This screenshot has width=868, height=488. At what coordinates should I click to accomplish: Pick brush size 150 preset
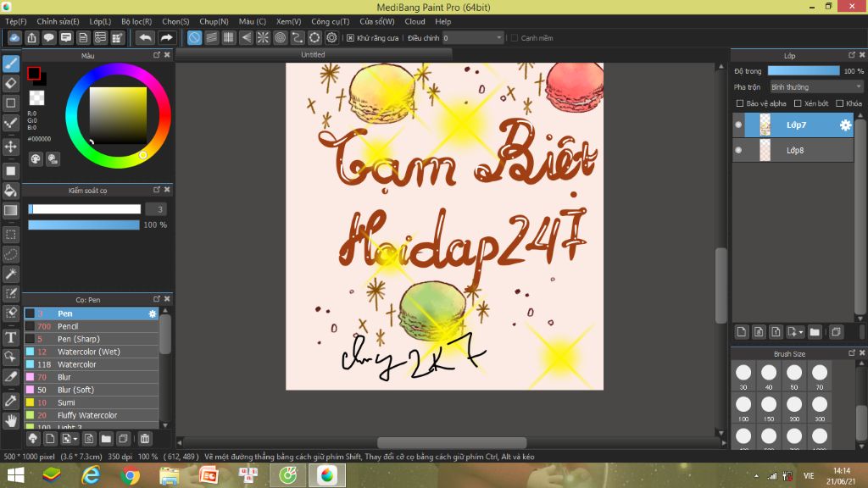[769, 408]
